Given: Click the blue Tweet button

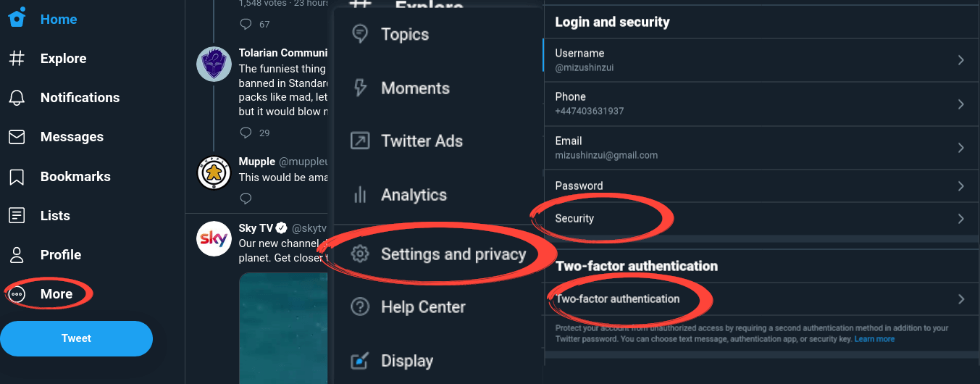Looking at the screenshot, I should [76, 338].
